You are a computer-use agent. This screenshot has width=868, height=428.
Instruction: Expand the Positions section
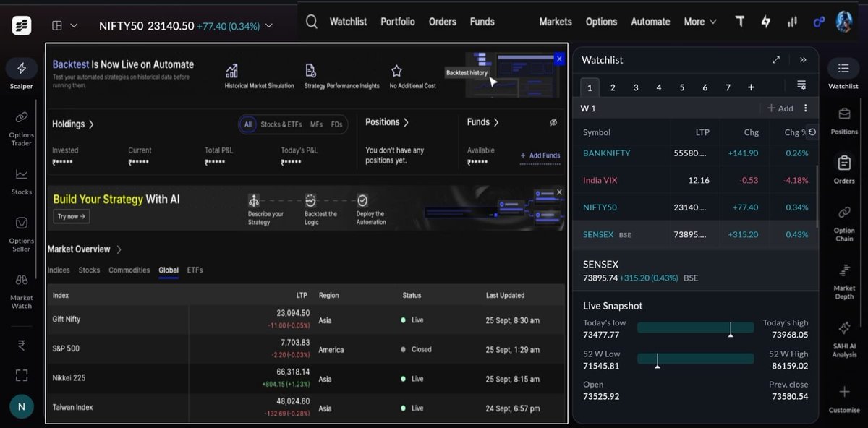tap(387, 122)
